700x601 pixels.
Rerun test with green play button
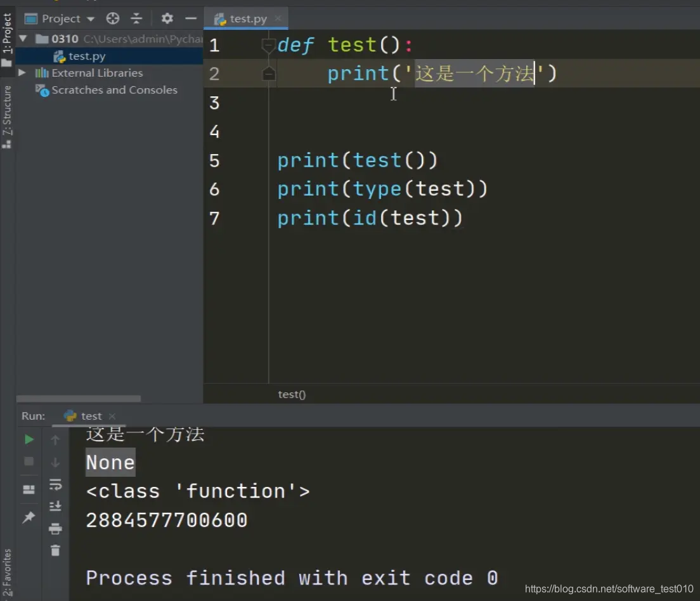[29, 439]
